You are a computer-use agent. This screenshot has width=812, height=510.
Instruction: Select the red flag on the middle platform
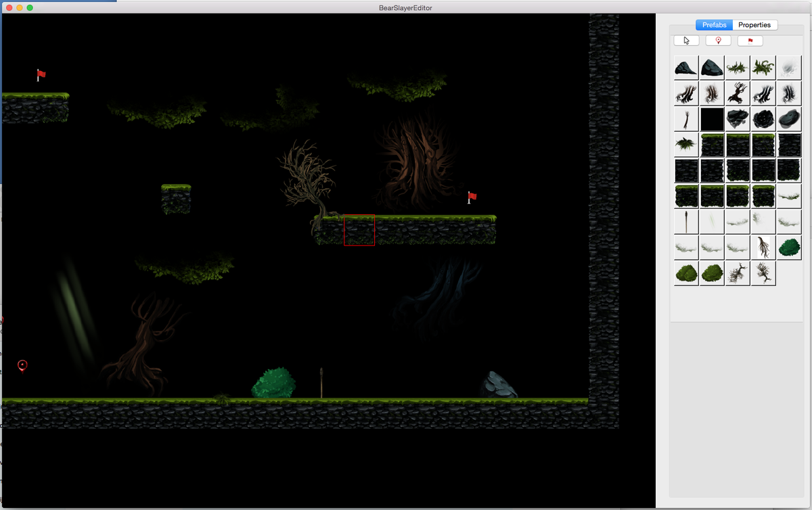click(472, 197)
